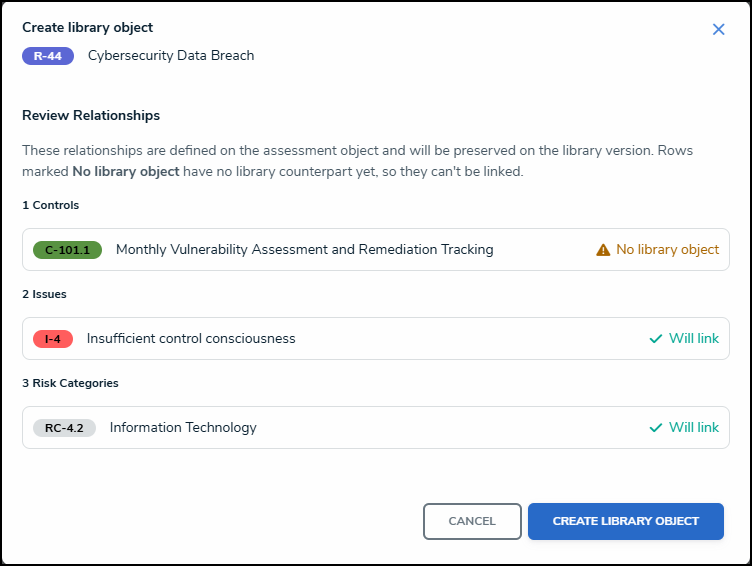The width and height of the screenshot is (752, 566).
Task: Click the RC-4.2 risk category badge
Action: [x=64, y=428]
